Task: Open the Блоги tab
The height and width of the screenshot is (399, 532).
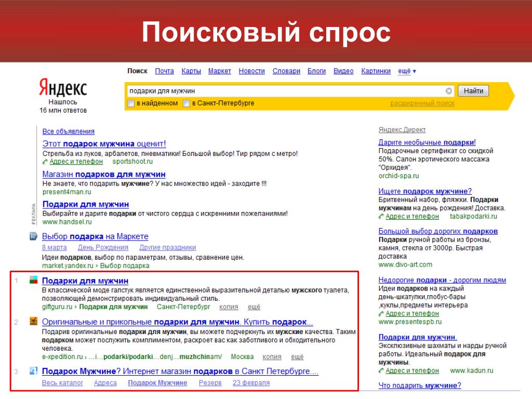Action: 316,71
